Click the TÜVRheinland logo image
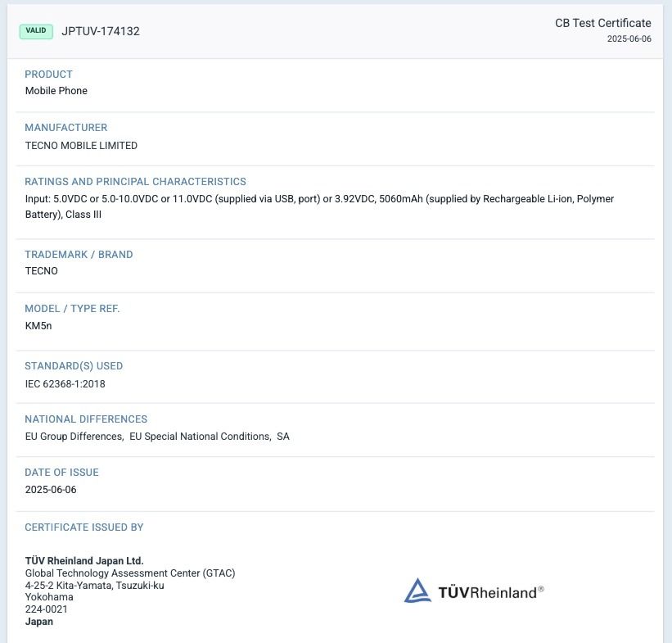This screenshot has width=672, height=643. (x=474, y=591)
